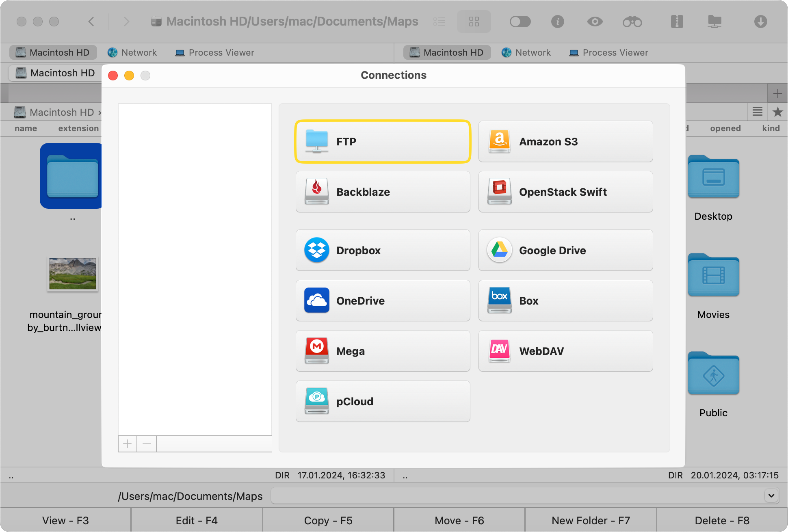Click the Remove connection minus button
This screenshot has height=532, width=788.
(147, 443)
